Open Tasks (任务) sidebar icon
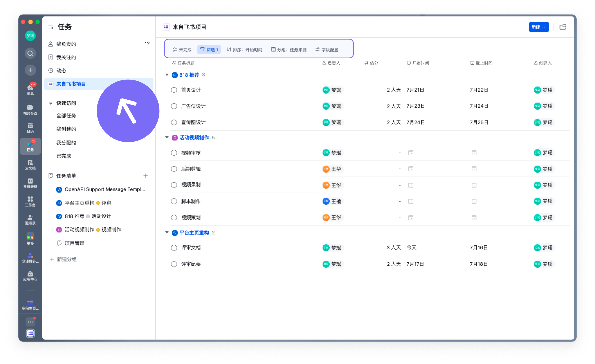 pyautogui.click(x=30, y=146)
